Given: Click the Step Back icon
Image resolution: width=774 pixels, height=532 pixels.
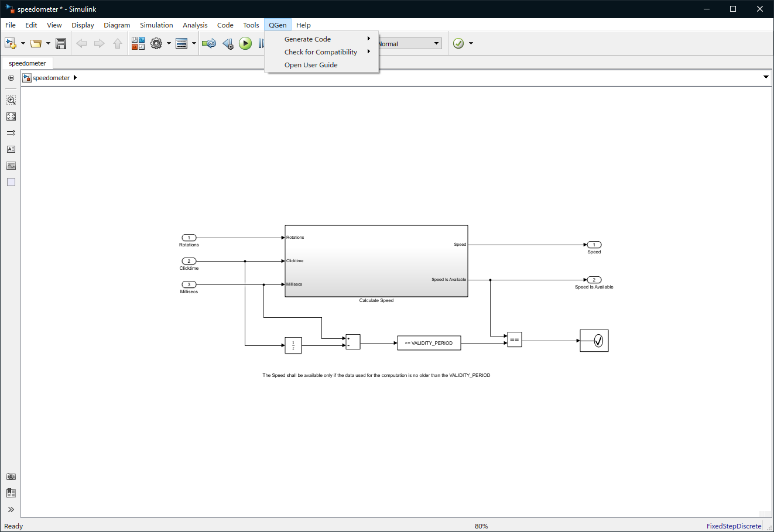Looking at the screenshot, I should click(228, 43).
